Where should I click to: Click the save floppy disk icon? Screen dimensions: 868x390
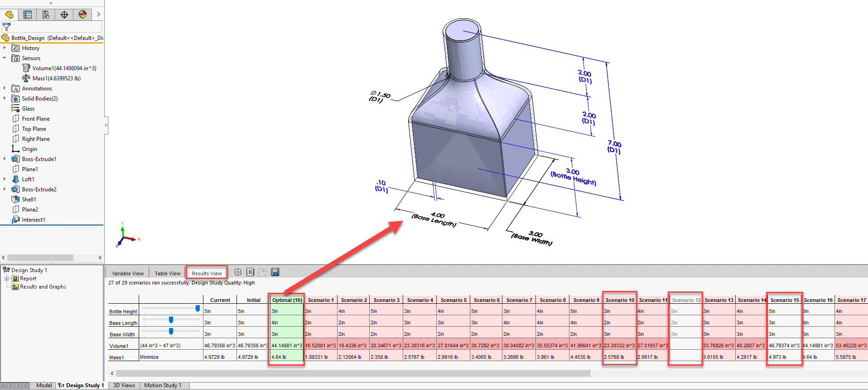click(275, 272)
